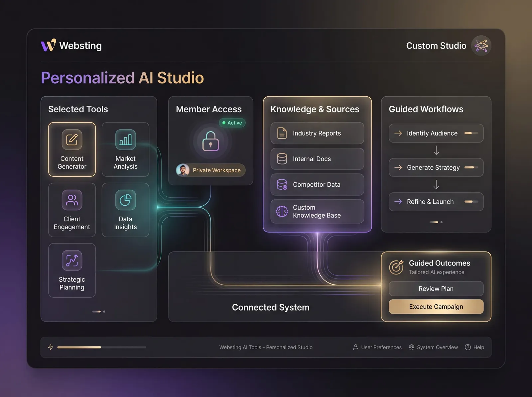Image resolution: width=532 pixels, height=397 pixels.
Task: Choose the Data Insights label text
Action: [125, 223]
